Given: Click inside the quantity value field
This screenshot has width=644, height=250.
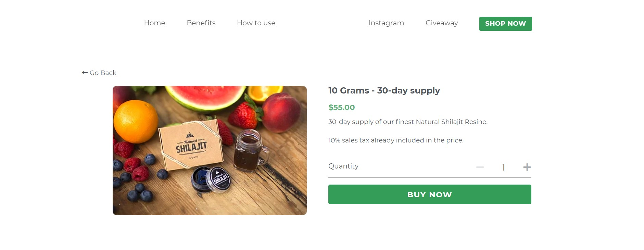Looking at the screenshot, I should pyautogui.click(x=503, y=167).
